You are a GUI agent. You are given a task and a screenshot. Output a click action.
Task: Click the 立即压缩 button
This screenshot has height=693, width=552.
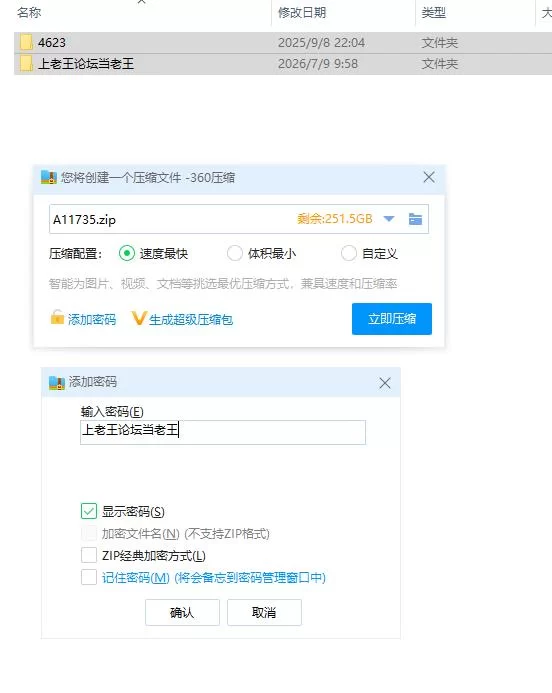(x=392, y=319)
